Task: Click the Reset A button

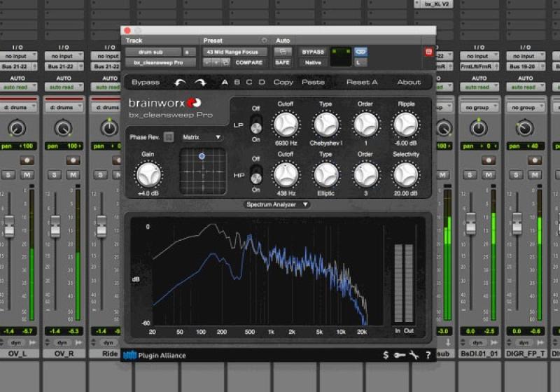Action: click(362, 82)
